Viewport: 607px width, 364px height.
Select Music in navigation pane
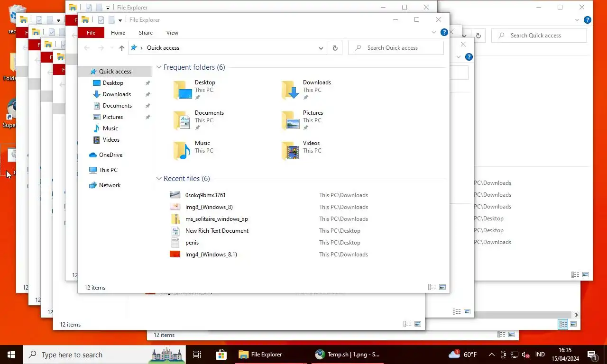[x=110, y=128]
